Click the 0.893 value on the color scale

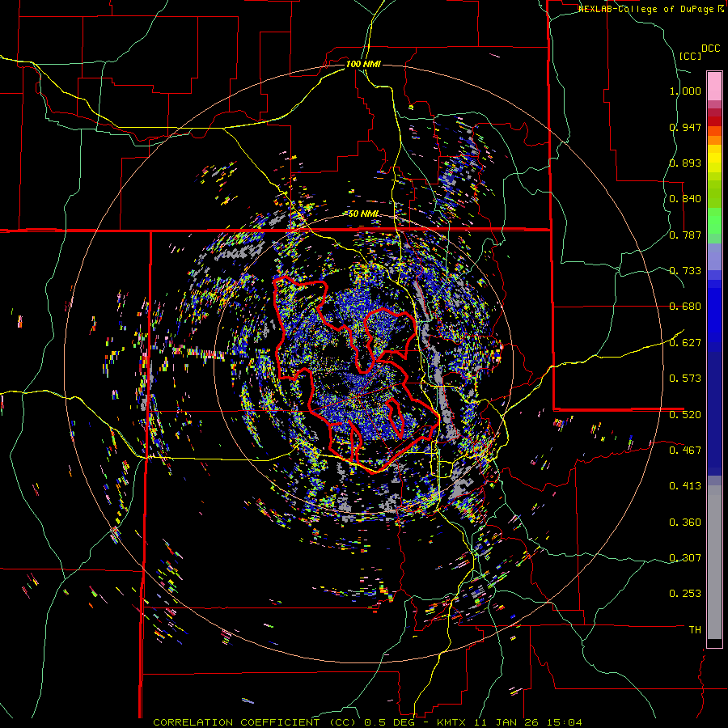(x=685, y=163)
